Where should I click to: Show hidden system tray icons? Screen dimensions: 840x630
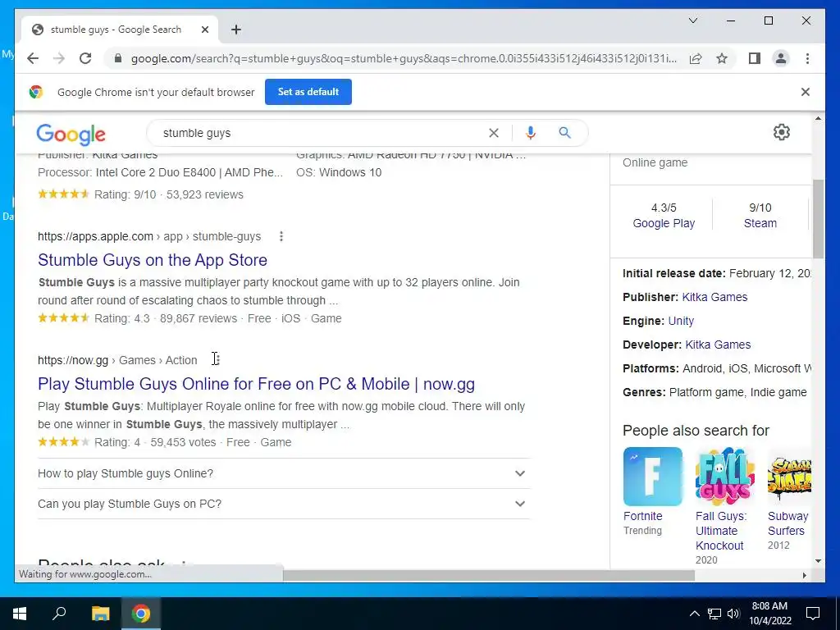point(694,614)
